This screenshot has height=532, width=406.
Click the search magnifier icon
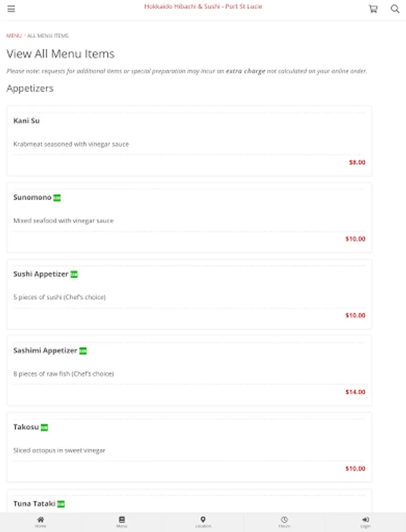tap(395, 9)
